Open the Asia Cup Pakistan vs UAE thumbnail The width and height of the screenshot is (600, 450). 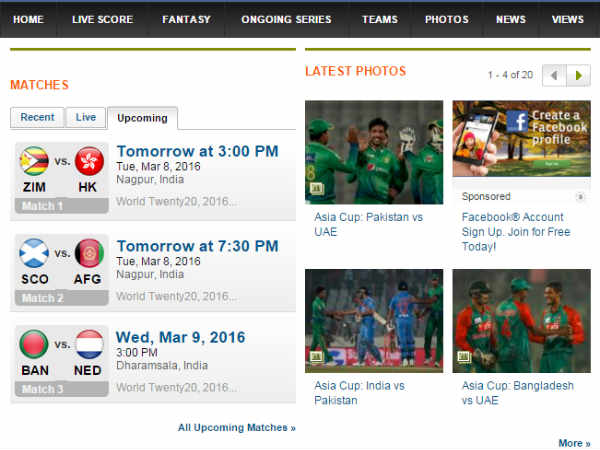click(374, 152)
